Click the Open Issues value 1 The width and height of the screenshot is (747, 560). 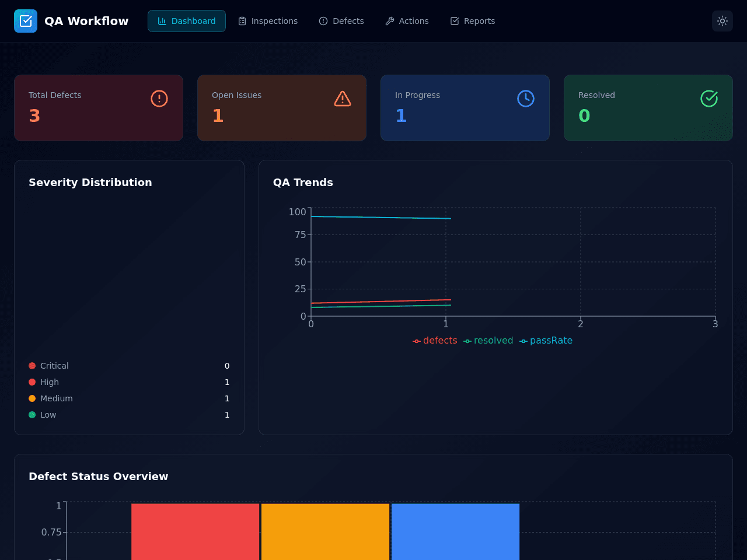click(218, 116)
